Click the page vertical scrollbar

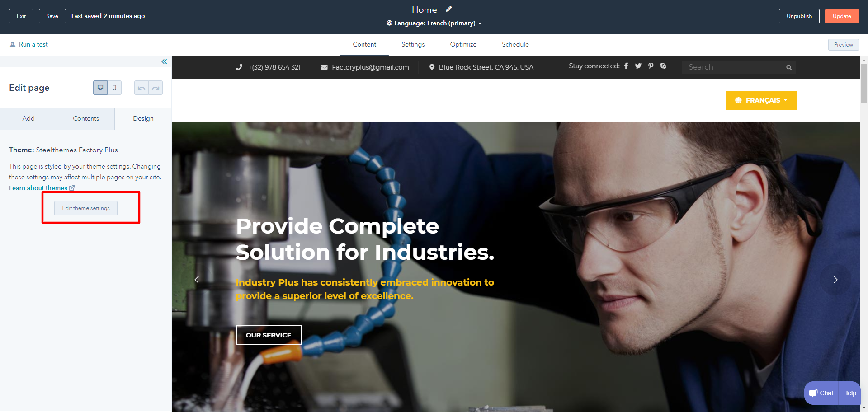[864, 83]
